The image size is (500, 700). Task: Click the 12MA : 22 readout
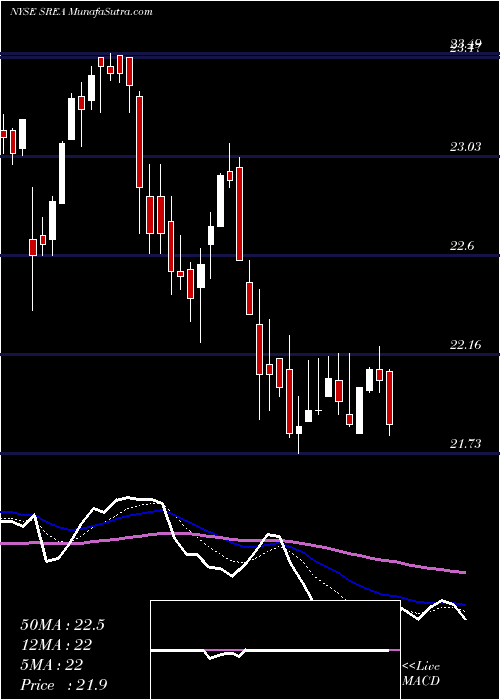[56, 645]
